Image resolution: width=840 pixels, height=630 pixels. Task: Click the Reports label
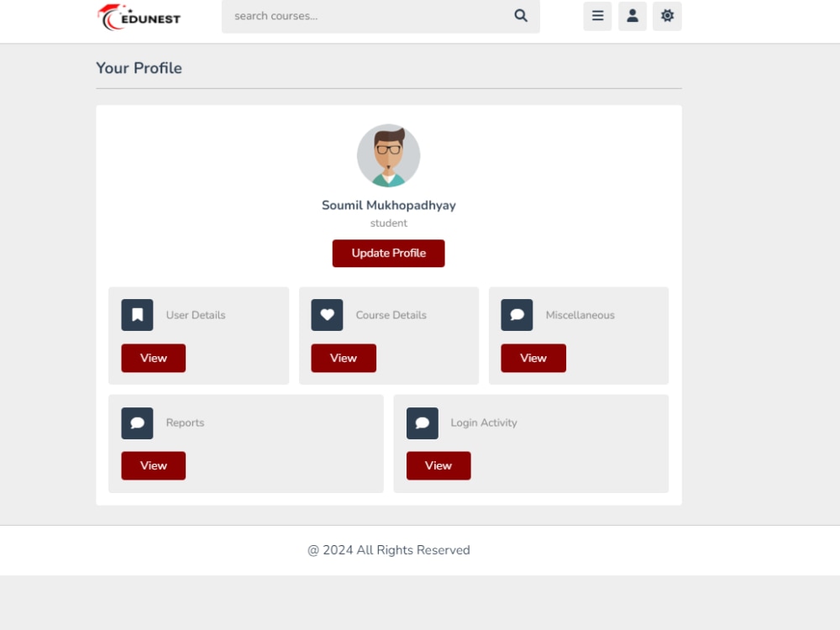tap(185, 423)
